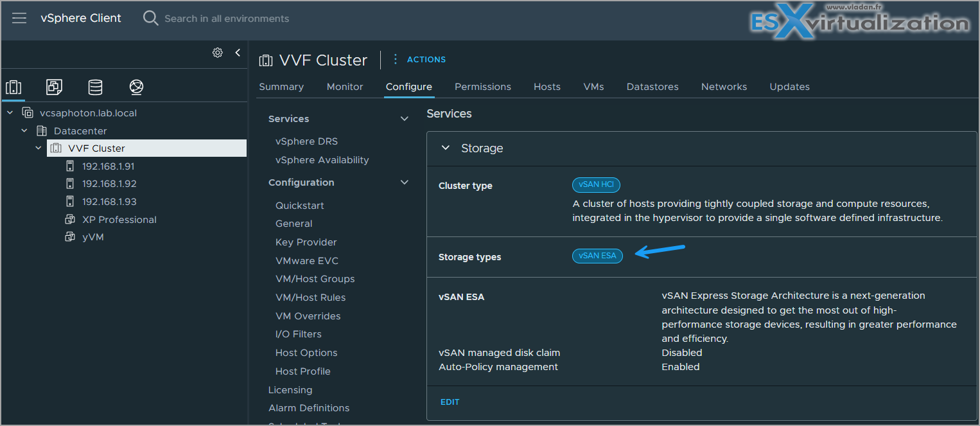Open Key Provider settings
Viewport: 980px width, 426px height.
click(x=306, y=242)
